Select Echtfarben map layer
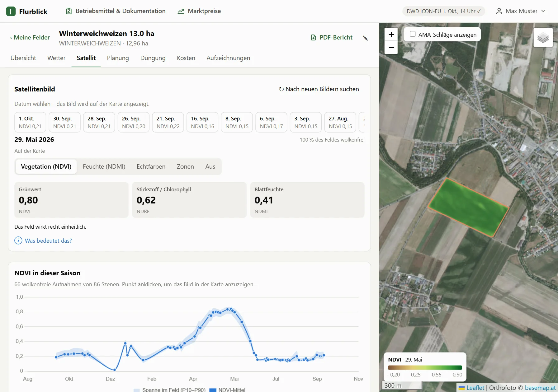 tap(151, 166)
